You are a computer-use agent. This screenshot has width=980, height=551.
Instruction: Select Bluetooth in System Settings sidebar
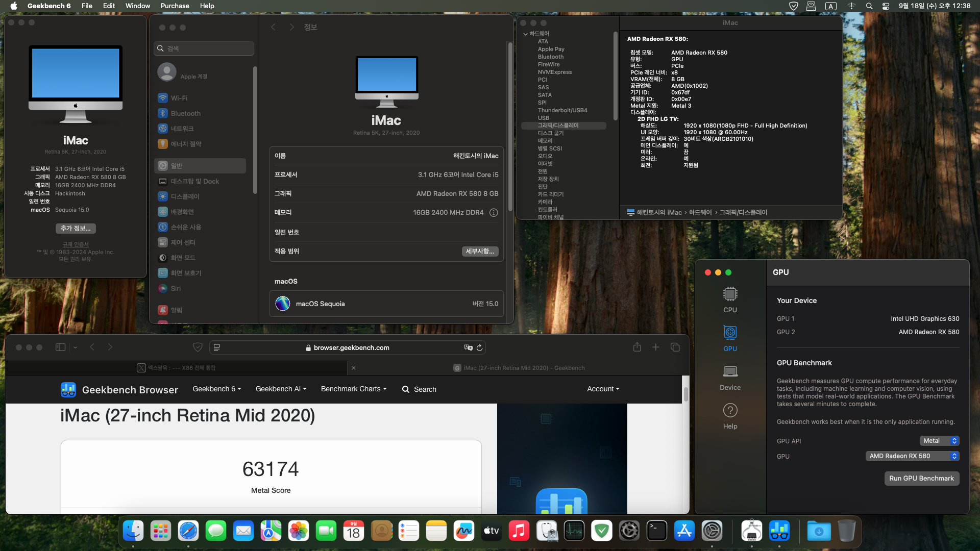pyautogui.click(x=200, y=113)
